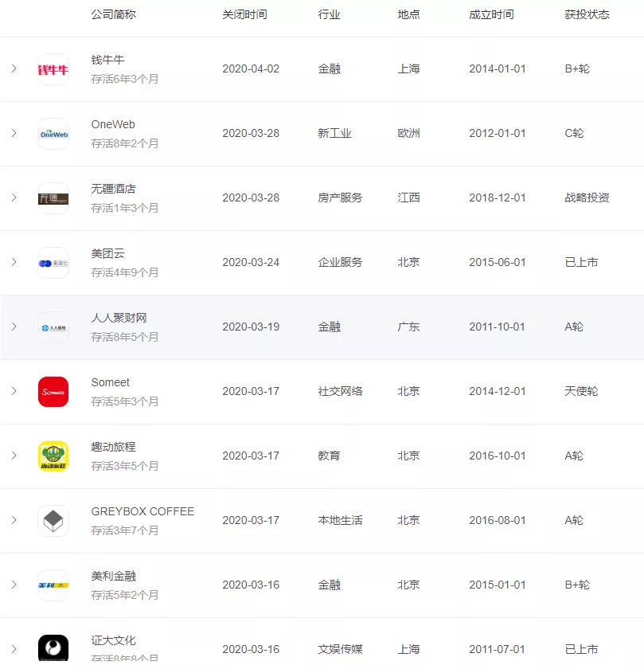
Task: Click the GREYBOX COFFEE cube logo
Action: click(x=53, y=521)
